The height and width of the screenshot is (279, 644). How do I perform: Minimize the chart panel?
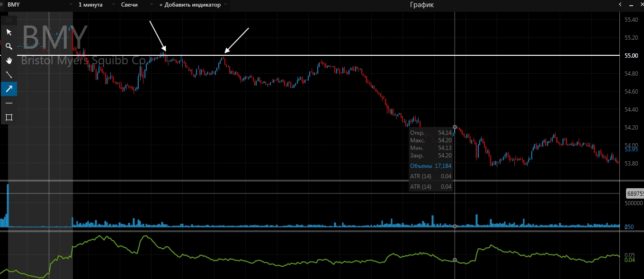coord(630,5)
